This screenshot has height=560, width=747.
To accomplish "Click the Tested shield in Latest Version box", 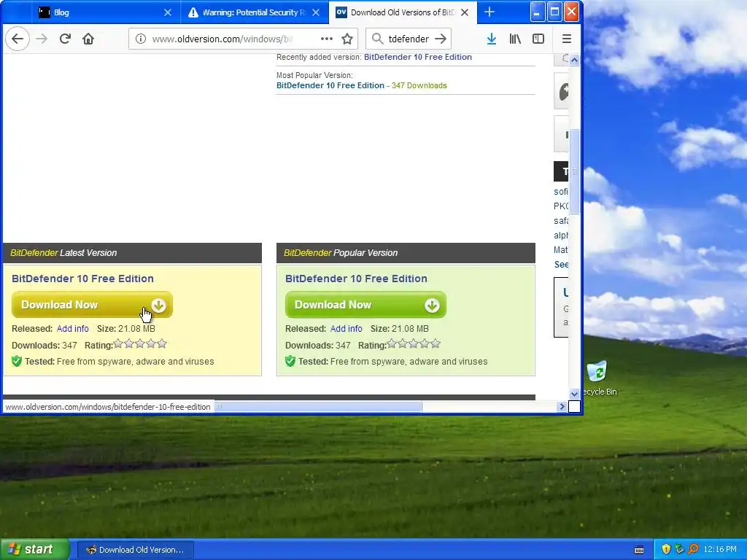I will [x=17, y=362].
